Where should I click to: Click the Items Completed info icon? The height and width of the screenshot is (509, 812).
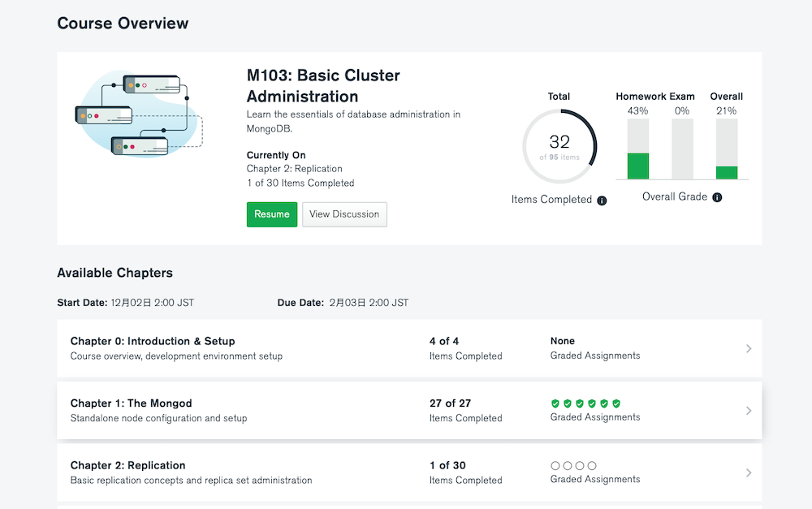(x=602, y=201)
